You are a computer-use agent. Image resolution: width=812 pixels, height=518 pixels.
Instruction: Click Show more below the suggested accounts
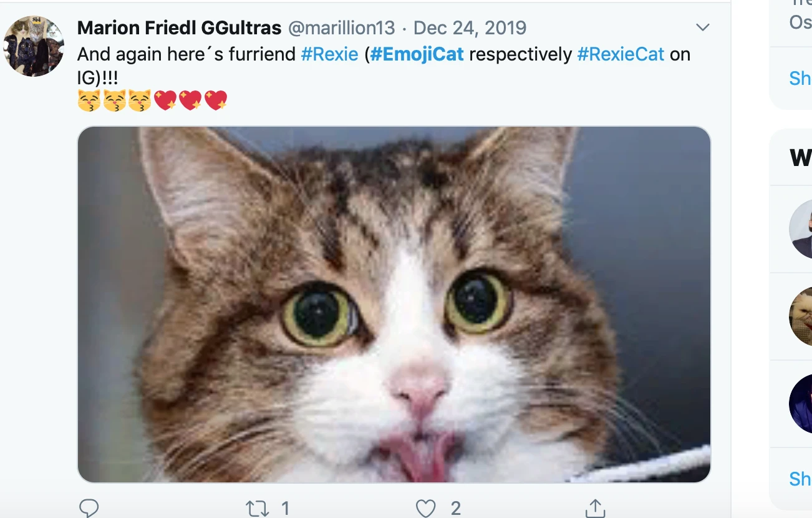[801, 479]
